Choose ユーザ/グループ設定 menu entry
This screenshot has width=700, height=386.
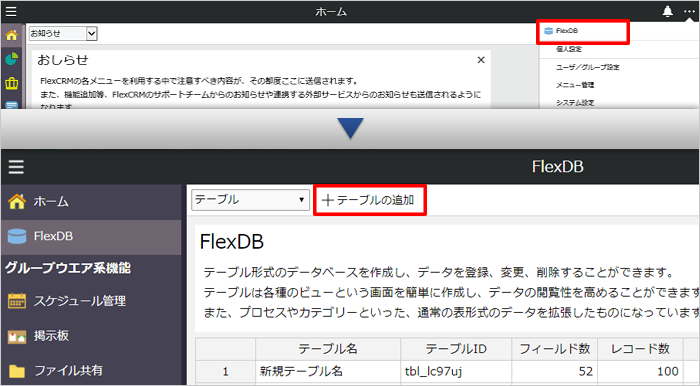588,67
